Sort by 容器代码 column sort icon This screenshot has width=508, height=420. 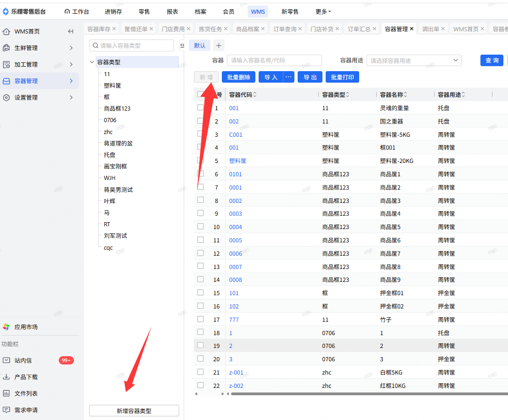(254, 95)
